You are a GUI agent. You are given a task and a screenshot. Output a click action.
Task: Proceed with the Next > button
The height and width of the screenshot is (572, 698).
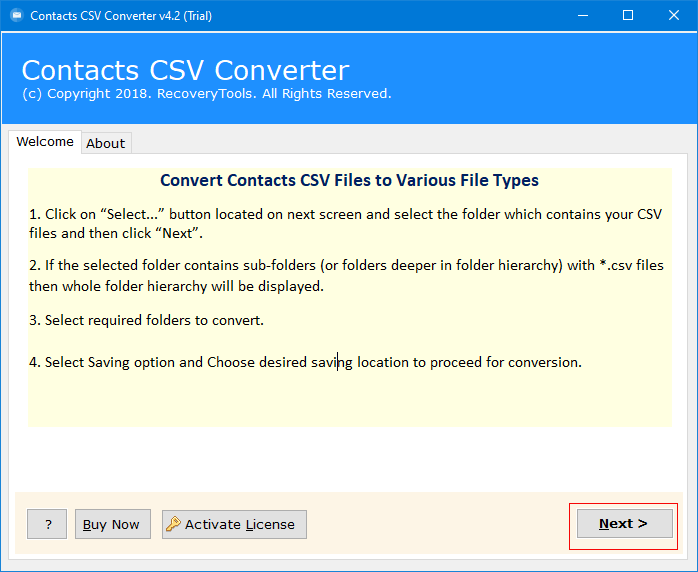tap(624, 523)
